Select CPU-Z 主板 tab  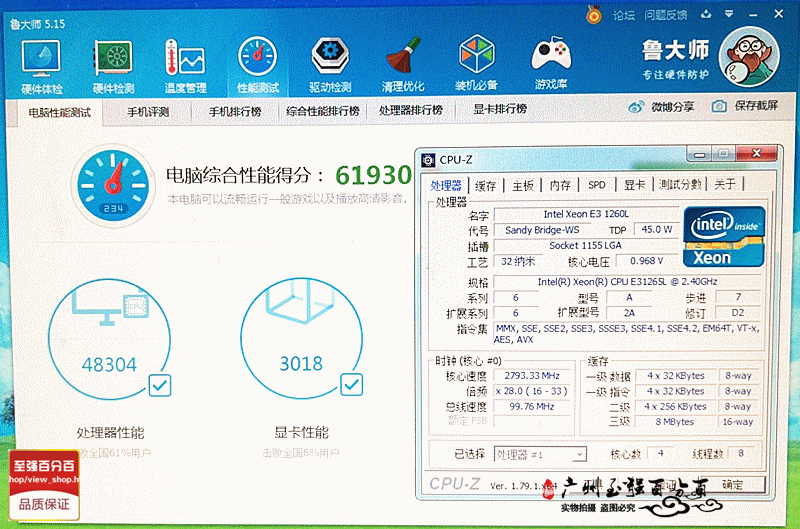coord(523,186)
